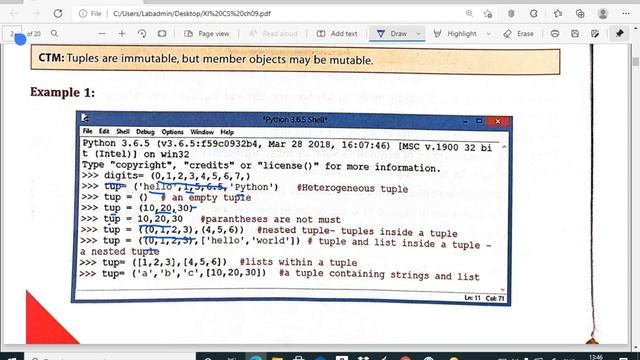640x360 pixels.
Task: Open the Favorites list icon
Action: click(x=558, y=13)
